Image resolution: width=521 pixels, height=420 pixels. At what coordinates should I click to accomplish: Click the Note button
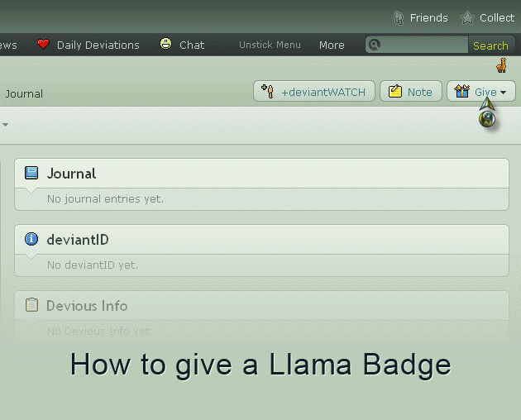410,92
